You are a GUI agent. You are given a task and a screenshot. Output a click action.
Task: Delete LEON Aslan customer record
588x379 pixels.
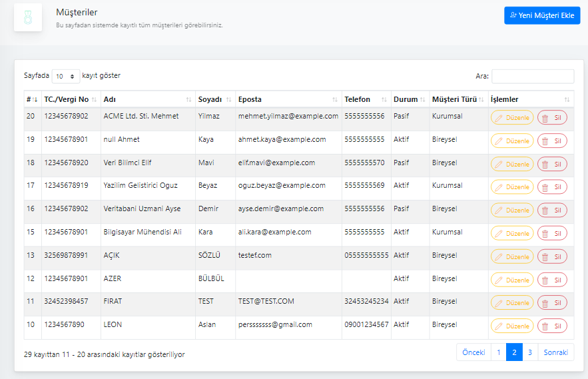coord(552,326)
